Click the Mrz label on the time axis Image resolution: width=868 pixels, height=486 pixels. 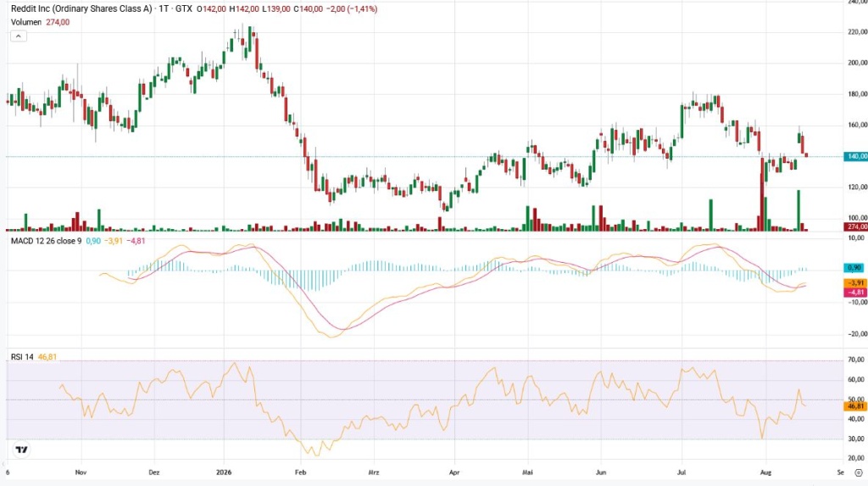374,472
